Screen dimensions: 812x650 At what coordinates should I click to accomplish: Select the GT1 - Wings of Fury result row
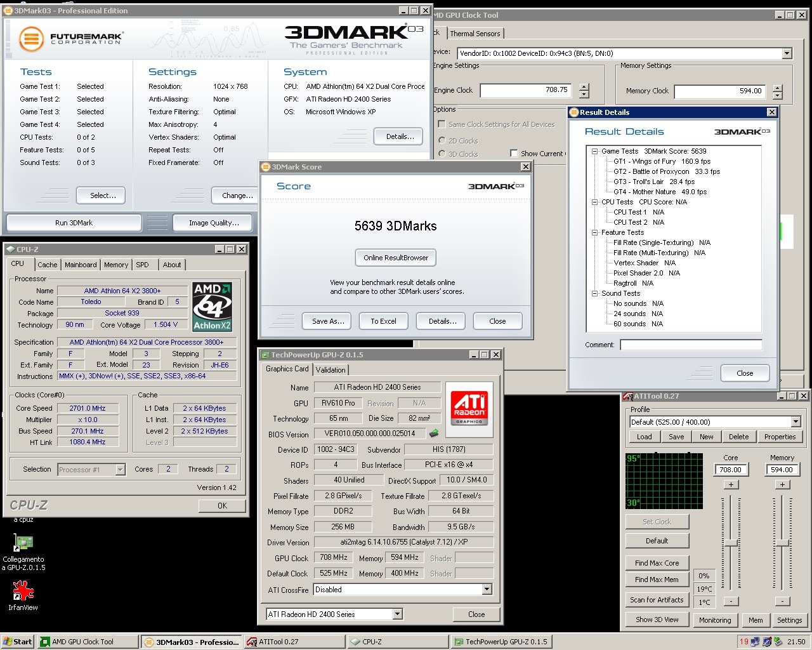(662, 161)
